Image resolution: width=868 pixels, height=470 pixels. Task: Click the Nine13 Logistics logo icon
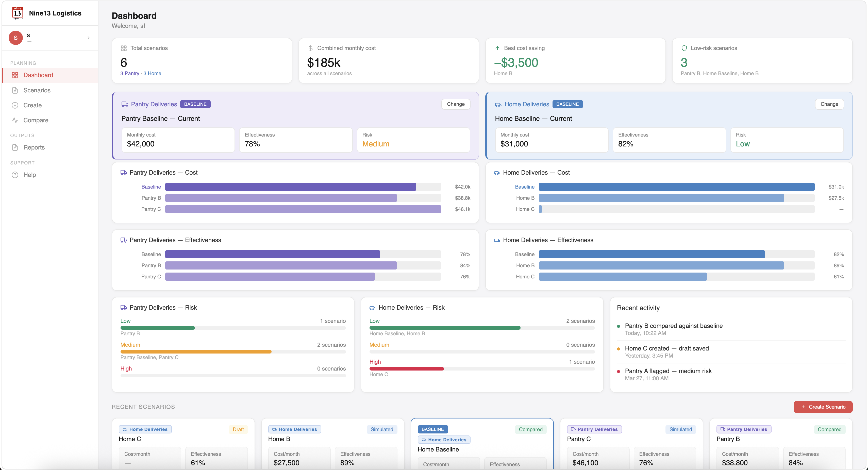tap(18, 13)
